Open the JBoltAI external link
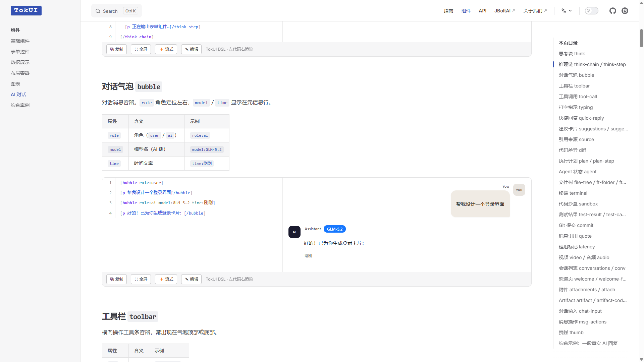 (x=505, y=11)
